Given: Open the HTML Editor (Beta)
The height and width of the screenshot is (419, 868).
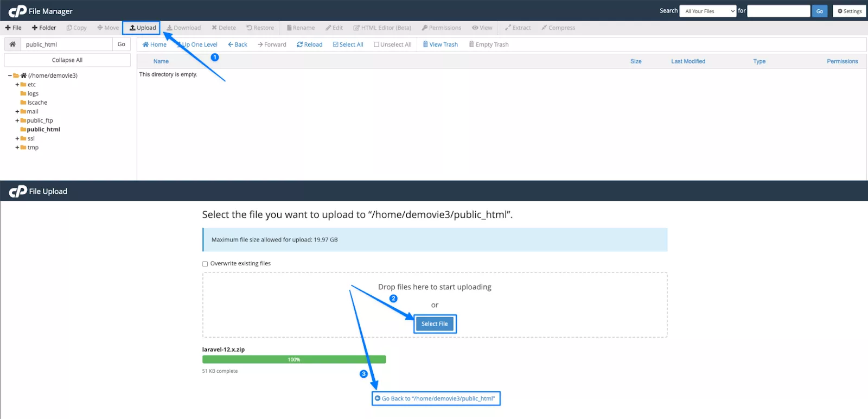Looking at the screenshot, I should 382,28.
